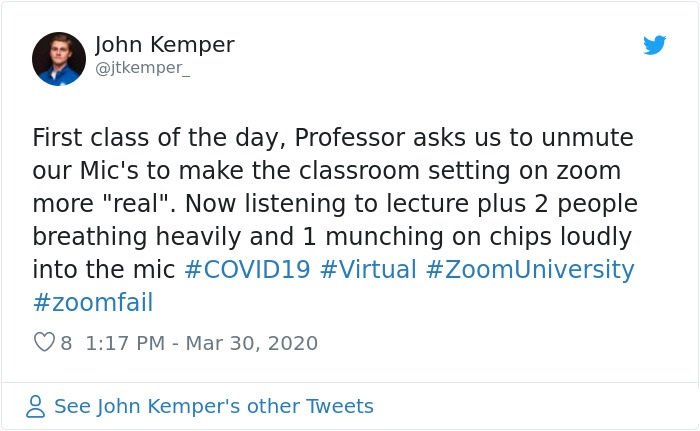Open John Kemper's profile picture
Image resolution: width=700 pixels, height=431 pixels.
click(x=59, y=59)
